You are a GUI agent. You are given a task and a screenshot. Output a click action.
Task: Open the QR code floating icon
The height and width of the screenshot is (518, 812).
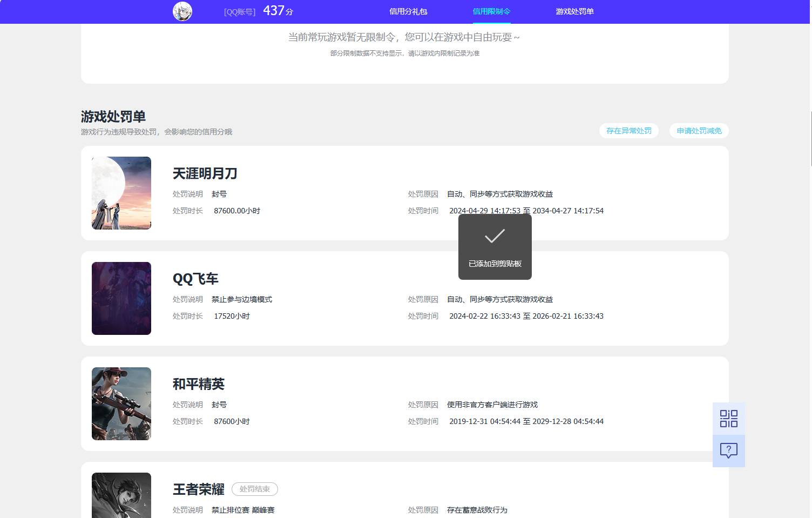(728, 419)
